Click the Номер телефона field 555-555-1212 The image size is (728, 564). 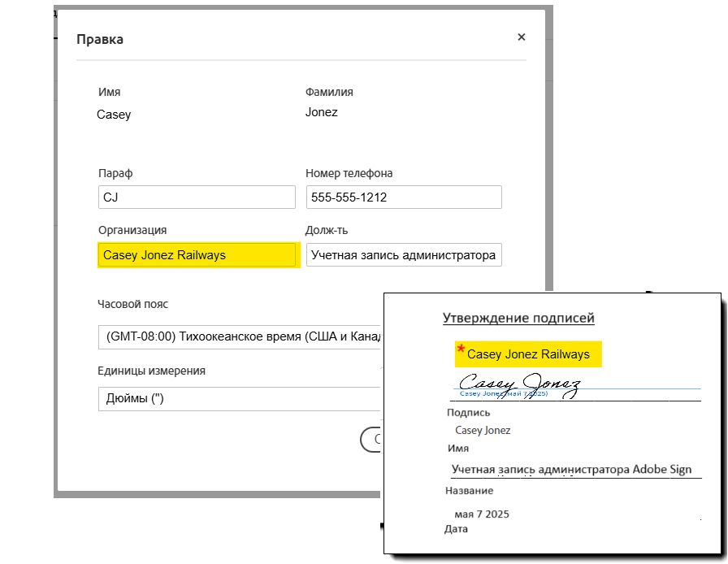point(404,197)
